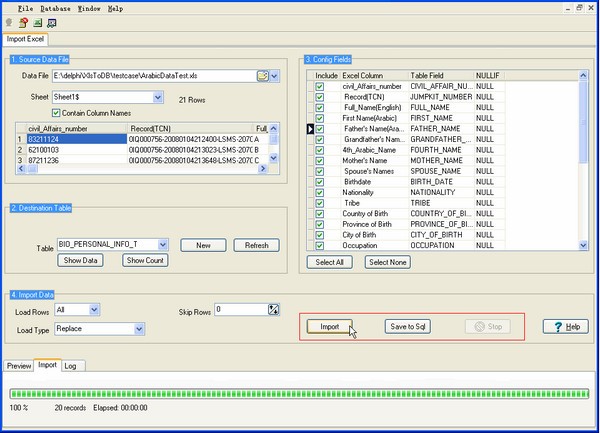Open Skip Rows calculator icon

(272, 310)
